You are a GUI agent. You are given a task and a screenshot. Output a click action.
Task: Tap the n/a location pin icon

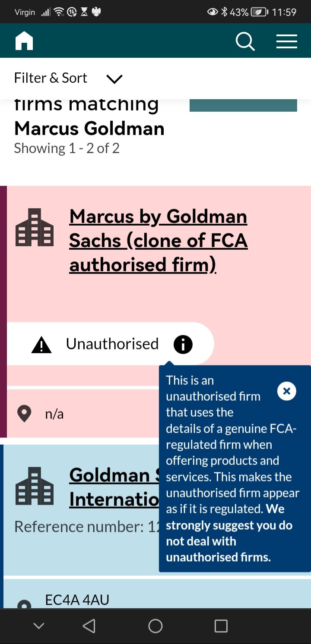point(24,414)
